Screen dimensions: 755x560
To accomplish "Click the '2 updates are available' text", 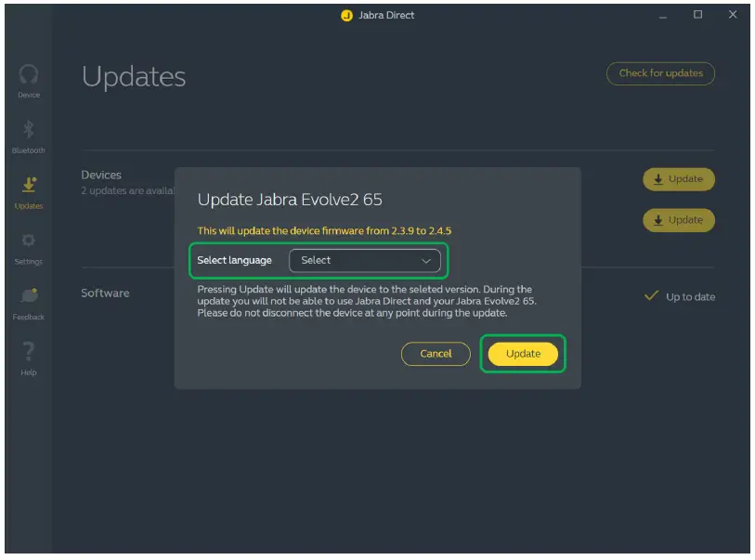I will click(x=127, y=190).
